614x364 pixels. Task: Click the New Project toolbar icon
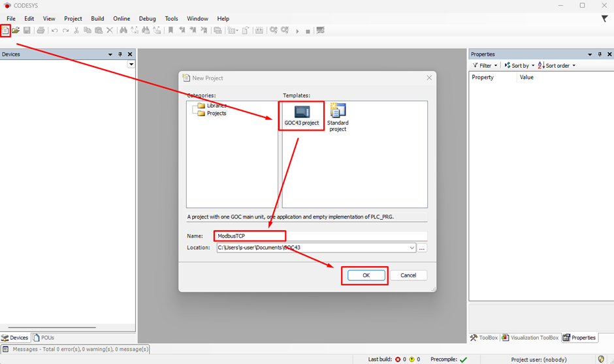click(5, 31)
